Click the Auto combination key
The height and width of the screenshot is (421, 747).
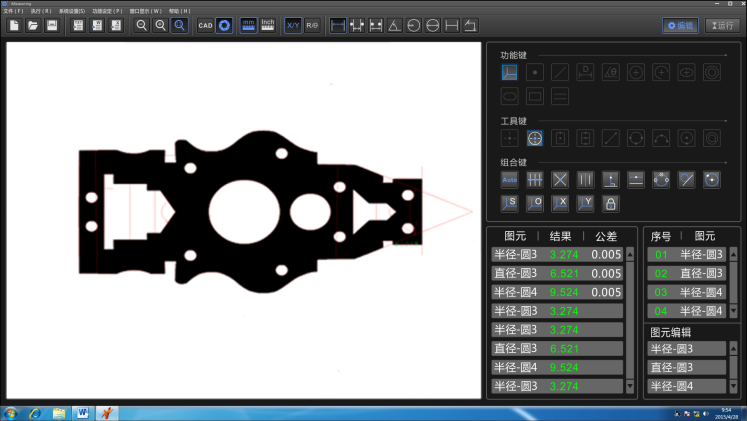(509, 180)
